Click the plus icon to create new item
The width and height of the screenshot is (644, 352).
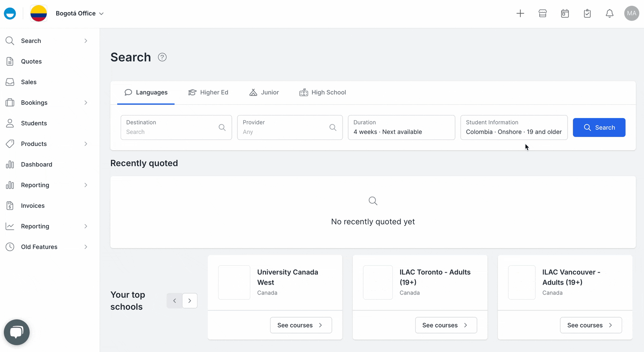point(520,13)
